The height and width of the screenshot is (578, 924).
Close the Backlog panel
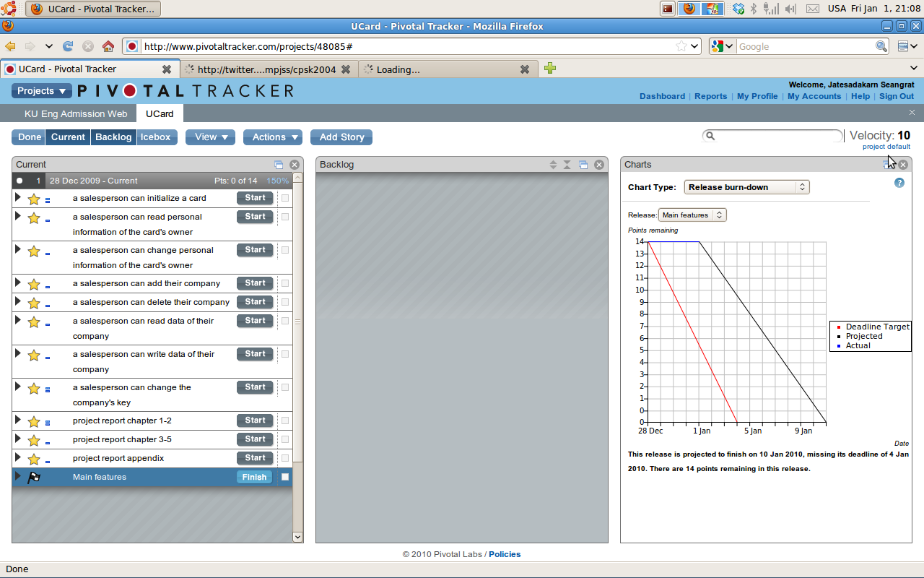(598, 165)
